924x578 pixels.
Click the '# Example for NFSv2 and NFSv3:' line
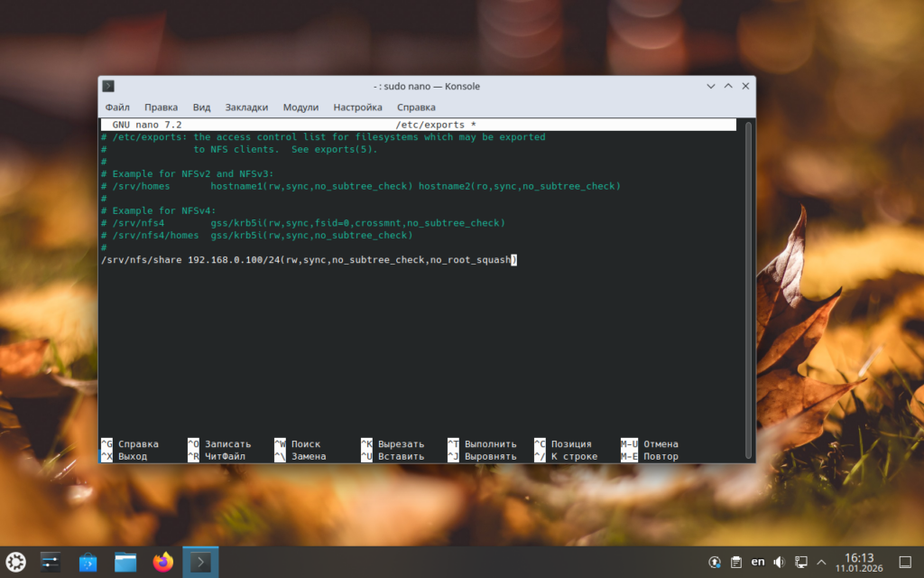point(188,174)
